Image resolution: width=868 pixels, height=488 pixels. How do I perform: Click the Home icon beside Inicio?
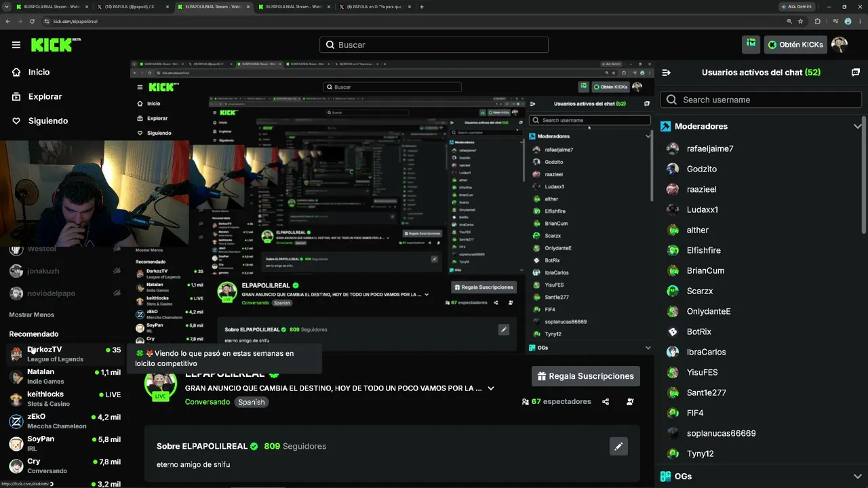click(x=16, y=73)
